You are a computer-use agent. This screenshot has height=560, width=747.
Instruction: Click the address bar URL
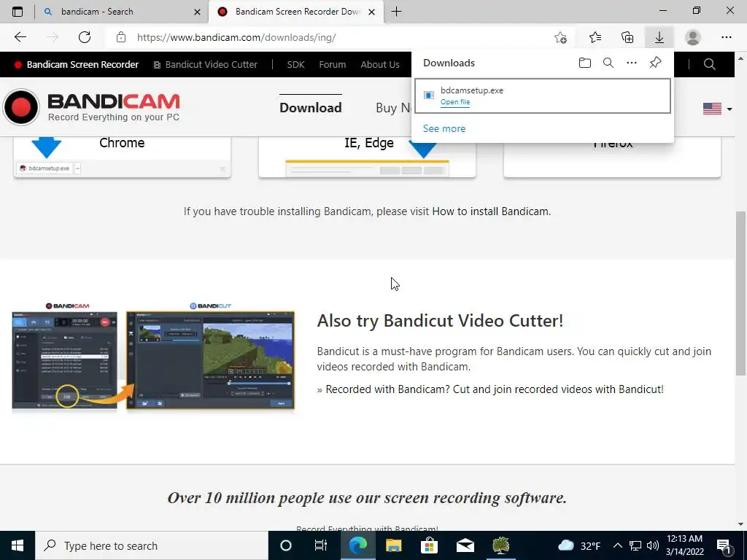(236, 37)
